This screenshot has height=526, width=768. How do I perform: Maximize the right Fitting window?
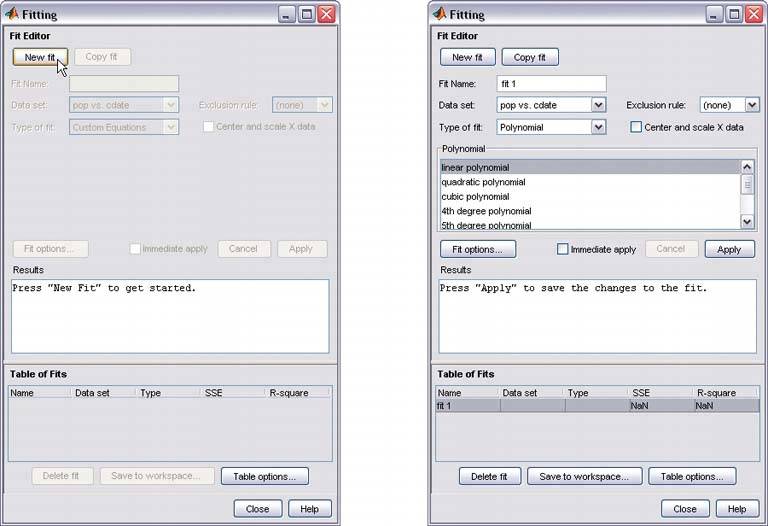(735, 14)
